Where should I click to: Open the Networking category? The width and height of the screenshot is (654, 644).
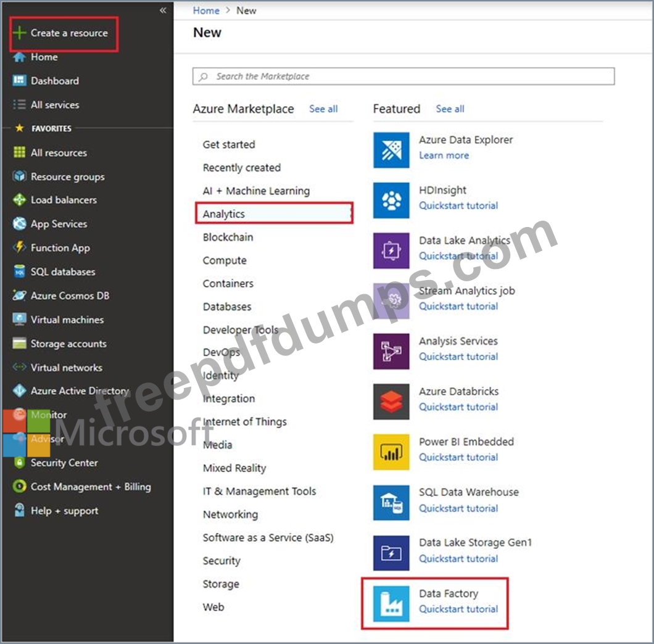(x=230, y=514)
